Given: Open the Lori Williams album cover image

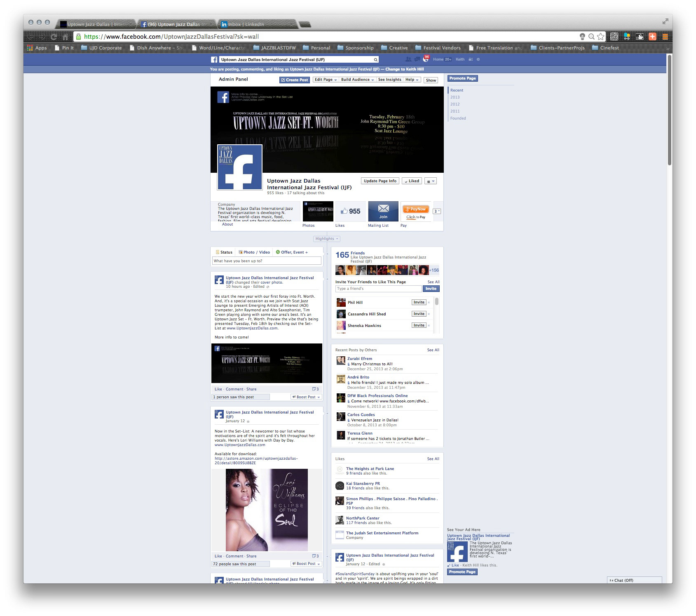Looking at the screenshot, I should tap(267, 510).
